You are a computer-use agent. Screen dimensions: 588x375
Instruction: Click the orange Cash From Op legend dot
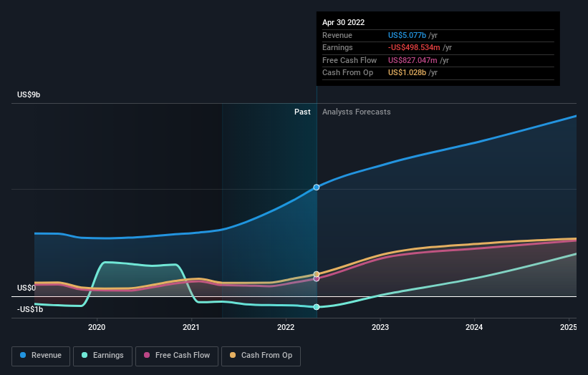233,355
